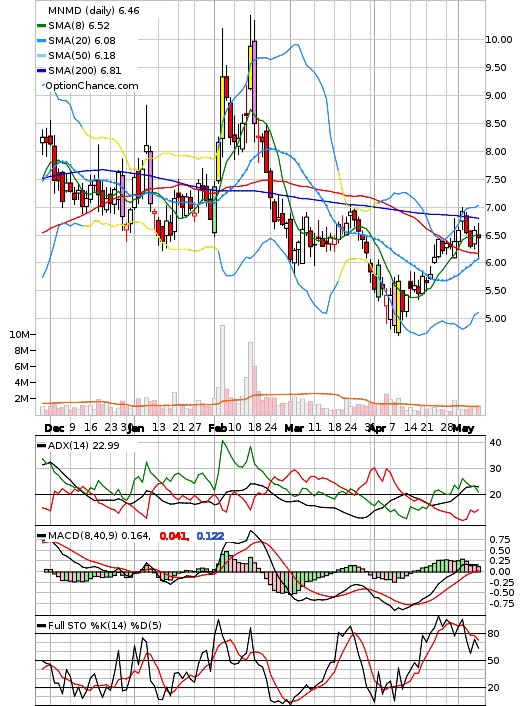Select the Full STO %K(14) %D(5) label
526x706 pixels.
105,625
